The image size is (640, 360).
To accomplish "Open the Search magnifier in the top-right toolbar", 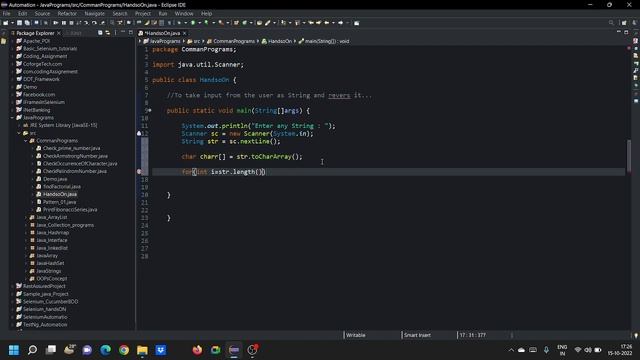I will coord(611,23).
